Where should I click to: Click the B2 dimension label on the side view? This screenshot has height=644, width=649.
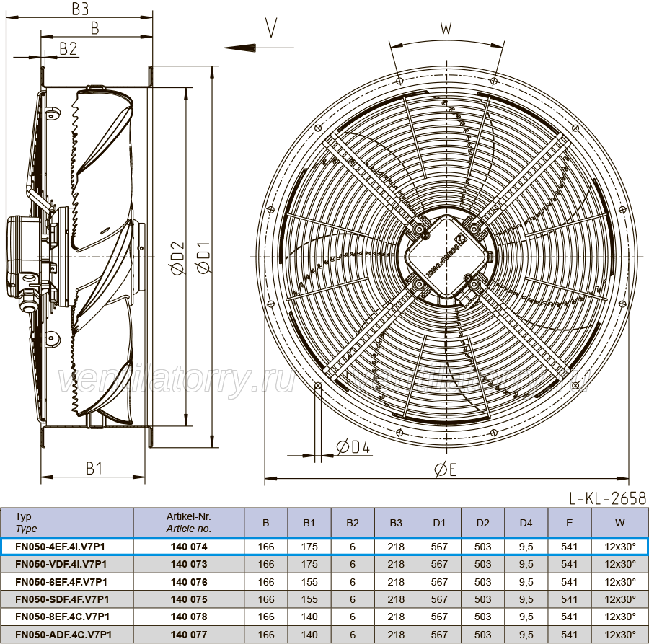click(x=68, y=48)
